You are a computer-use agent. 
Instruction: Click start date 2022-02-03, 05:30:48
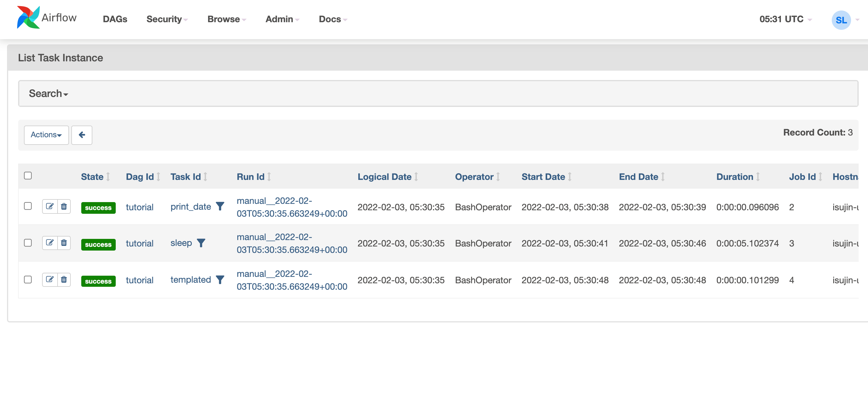[565, 280]
